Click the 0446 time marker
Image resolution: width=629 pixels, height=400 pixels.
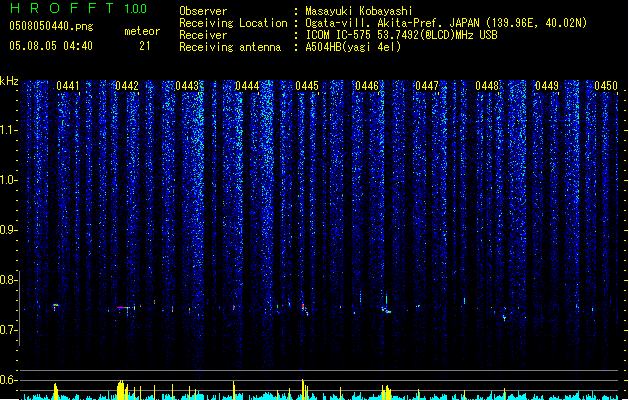tap(367, 86)
